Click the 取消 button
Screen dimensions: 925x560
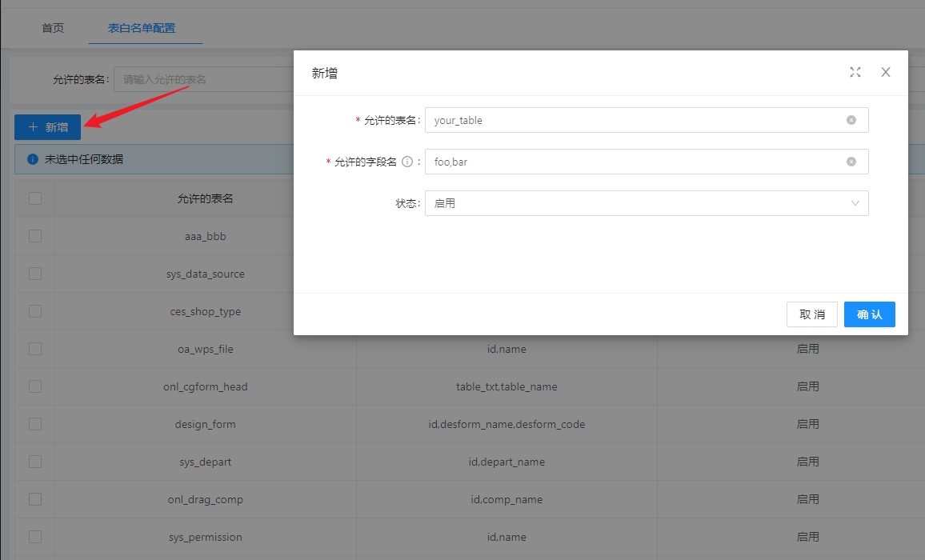pos(811,314)
